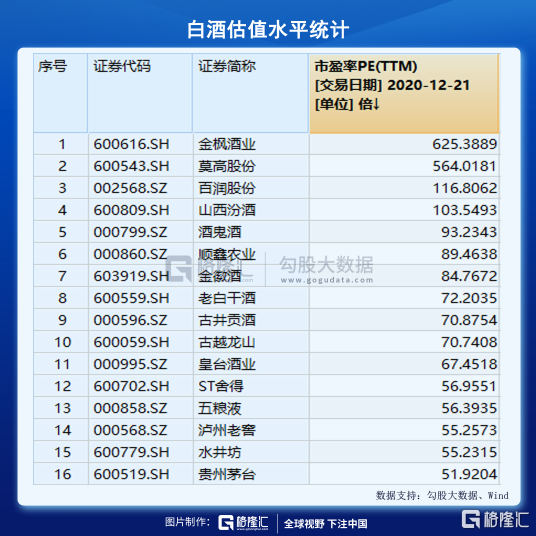The image size is (536, 536).
Task: Select code cell 000568.SZ
Action: (x=140, y=430)
